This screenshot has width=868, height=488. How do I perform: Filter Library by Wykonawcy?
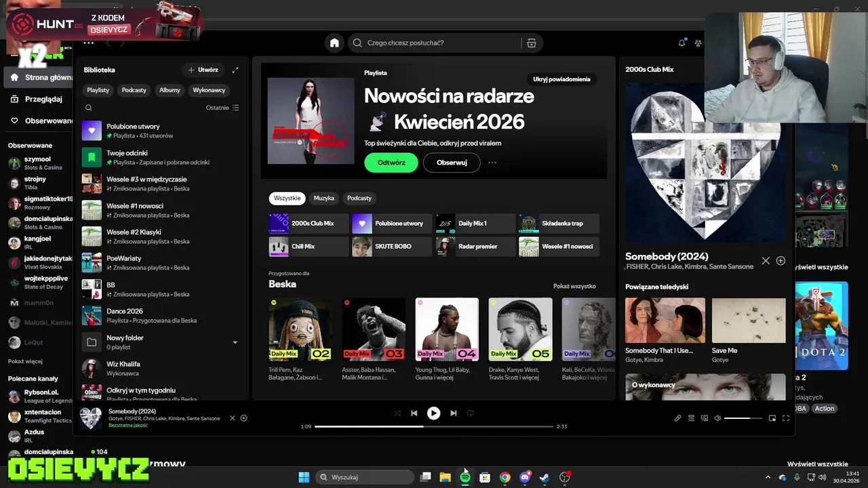209,90
